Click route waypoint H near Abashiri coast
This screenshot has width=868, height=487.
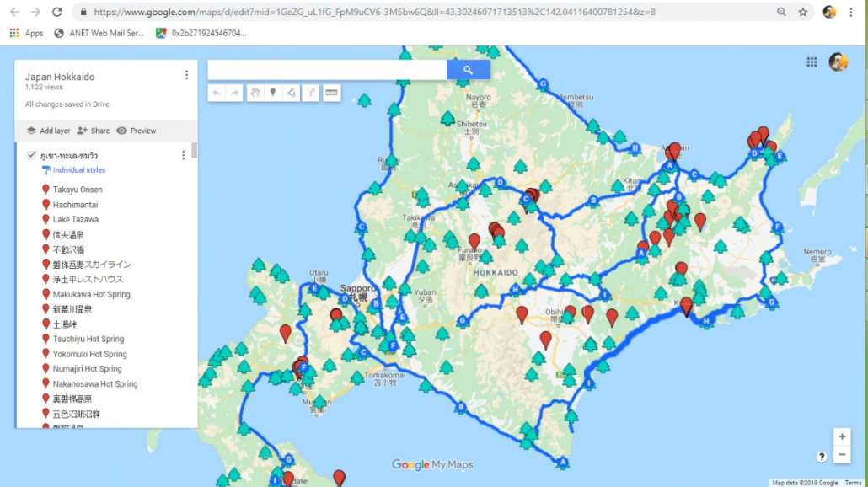coord(635,147)
